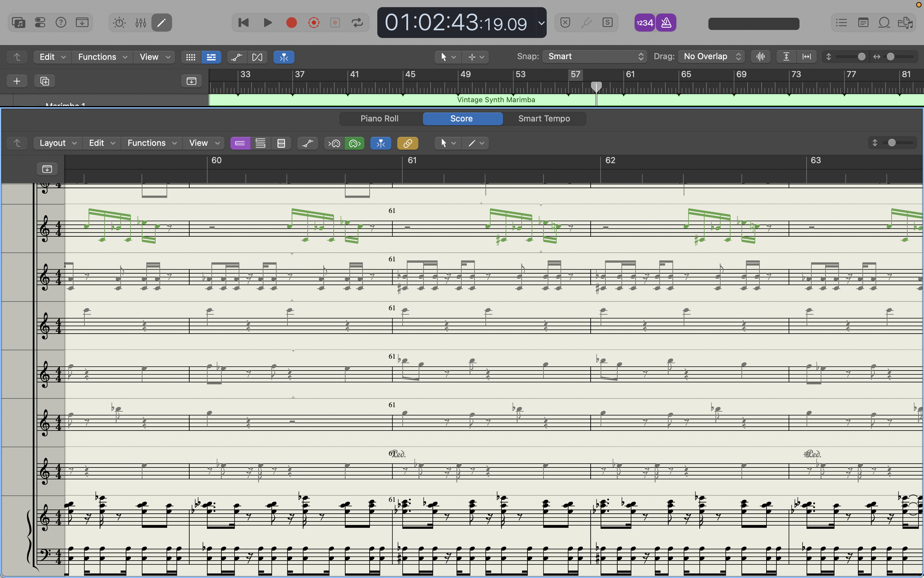Open Score editor Edit menu
The height and width of the screenshot is (578, 924).
coord(102,143)
